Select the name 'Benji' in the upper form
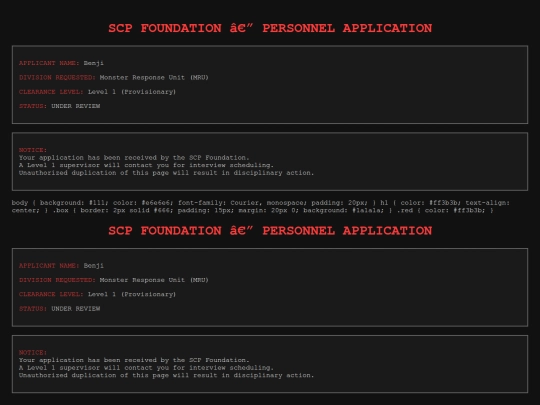Viewport: 540px width, 405px height. pos(94,63)
